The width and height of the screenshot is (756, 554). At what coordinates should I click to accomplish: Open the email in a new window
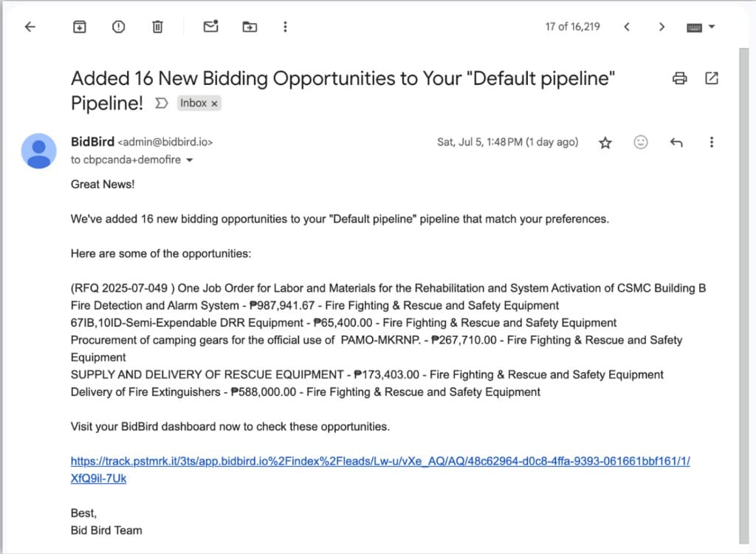[x=710, y=78]
